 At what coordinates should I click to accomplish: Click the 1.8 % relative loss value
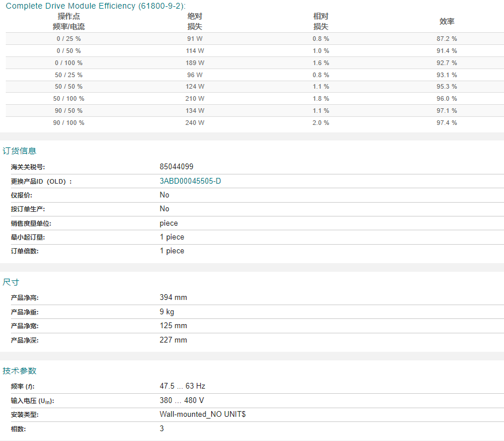[x=321, y=98]
